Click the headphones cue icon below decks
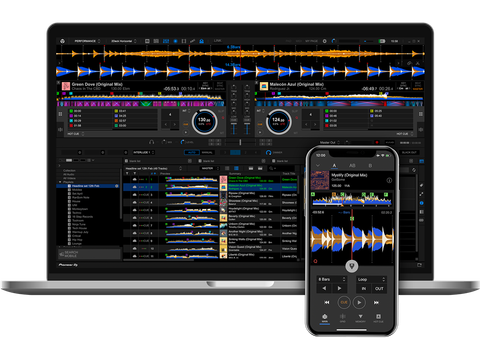 [x=151, y=142]
